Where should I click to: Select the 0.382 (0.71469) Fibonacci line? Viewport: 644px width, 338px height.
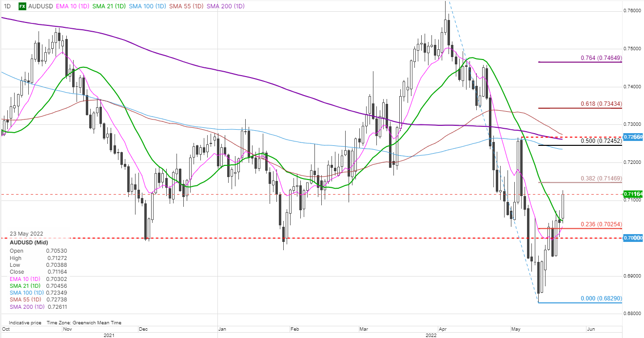point(601,179)
